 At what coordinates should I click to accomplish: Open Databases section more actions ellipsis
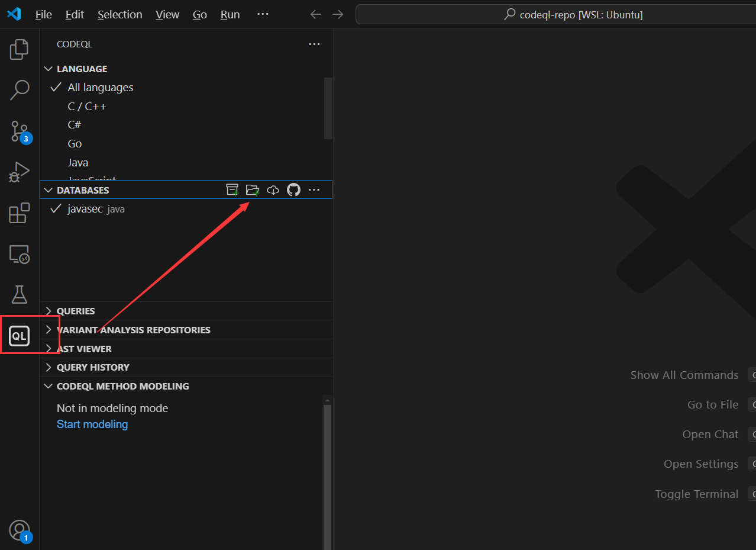pos(314,190)
